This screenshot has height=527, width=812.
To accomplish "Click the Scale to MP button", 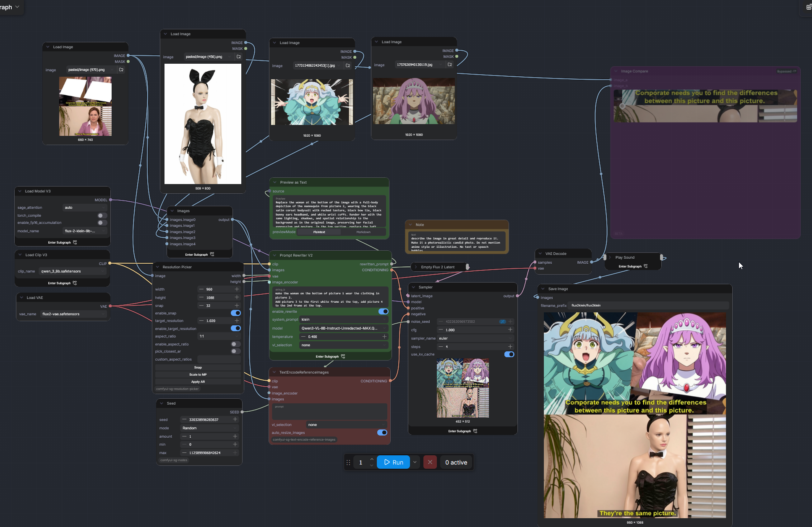I will 198,374.
